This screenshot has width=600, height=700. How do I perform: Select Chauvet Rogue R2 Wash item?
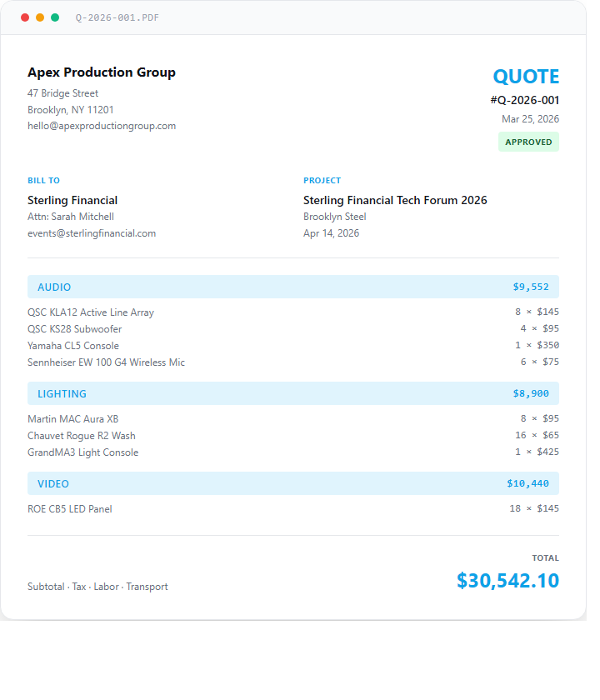pyautogui.click(x=82, y=436)
